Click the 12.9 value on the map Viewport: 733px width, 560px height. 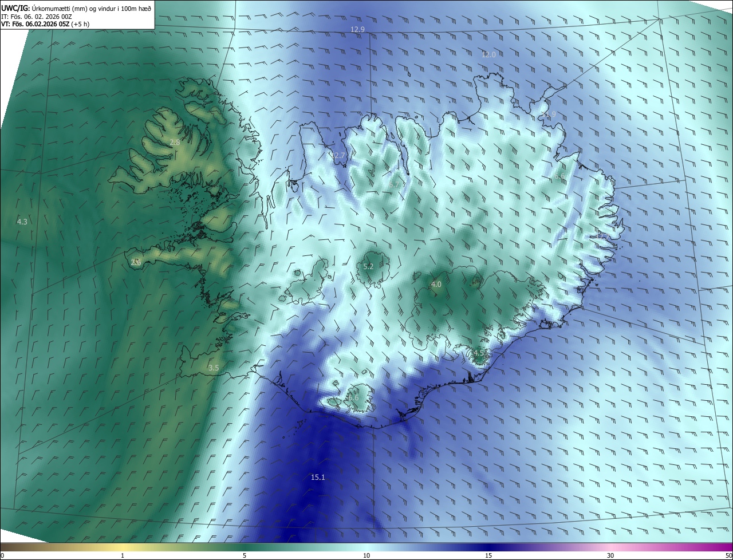[x=357, y=29]
